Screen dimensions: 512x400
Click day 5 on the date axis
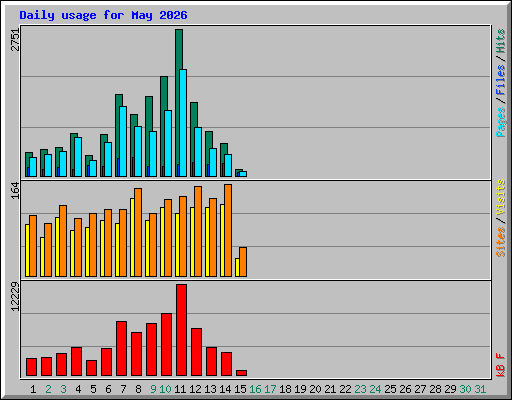[93, 389]
